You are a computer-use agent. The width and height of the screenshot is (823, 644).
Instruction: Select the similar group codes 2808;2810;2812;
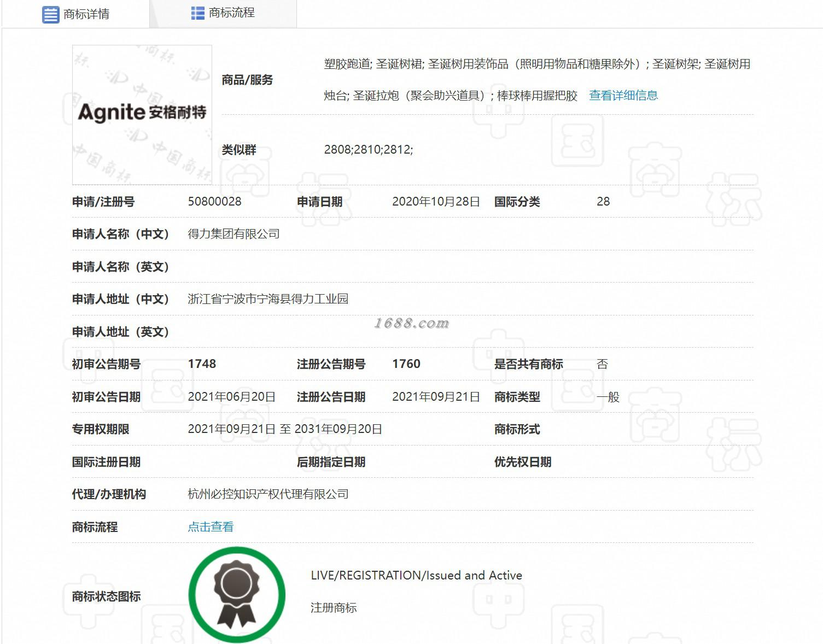[369, 150]
